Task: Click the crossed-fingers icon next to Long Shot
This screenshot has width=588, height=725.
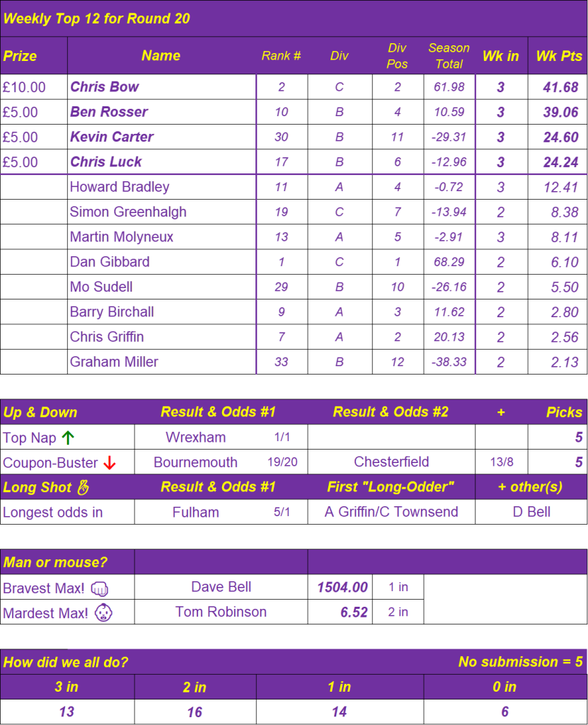Action: pos(83,487)
